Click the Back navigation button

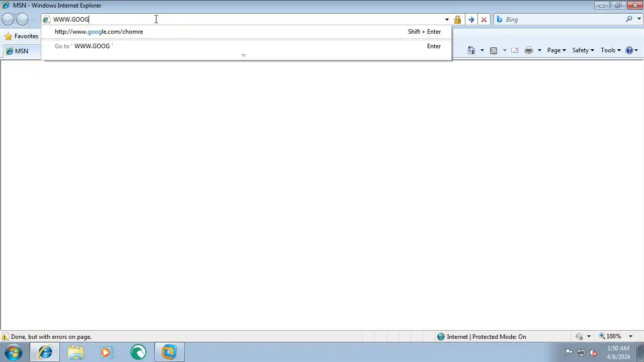pos(8,20)
